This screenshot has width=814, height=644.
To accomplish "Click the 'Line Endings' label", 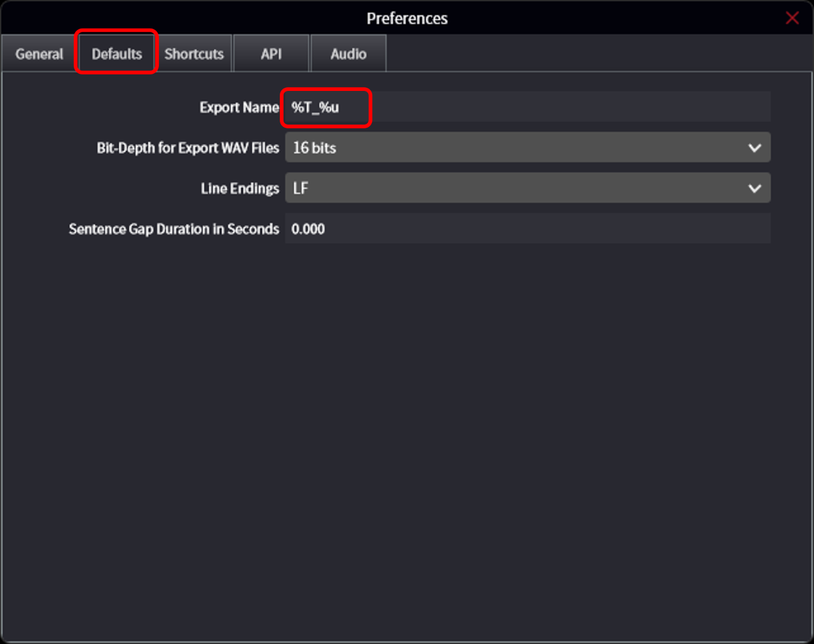I will [240, 189].
